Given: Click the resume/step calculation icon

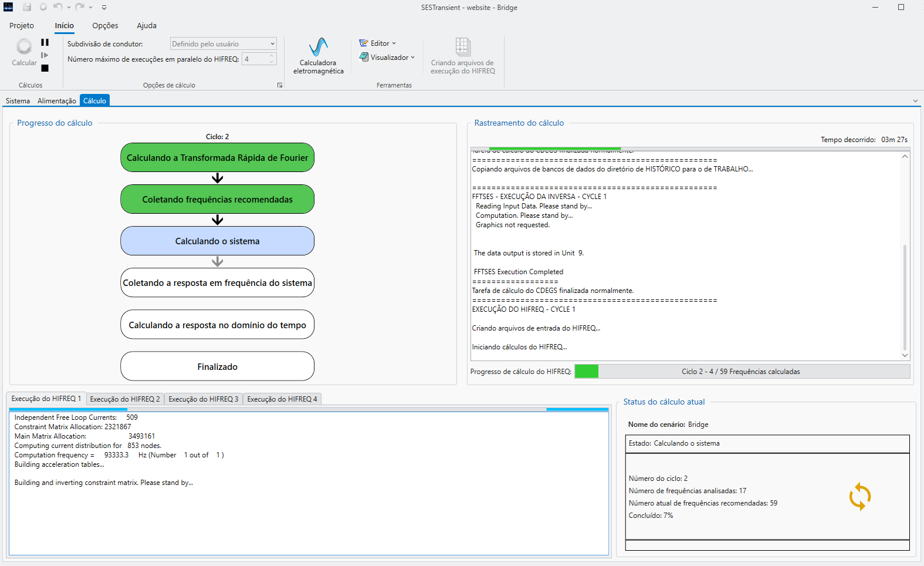Looking at the screenshot, I should click(45, 55).
